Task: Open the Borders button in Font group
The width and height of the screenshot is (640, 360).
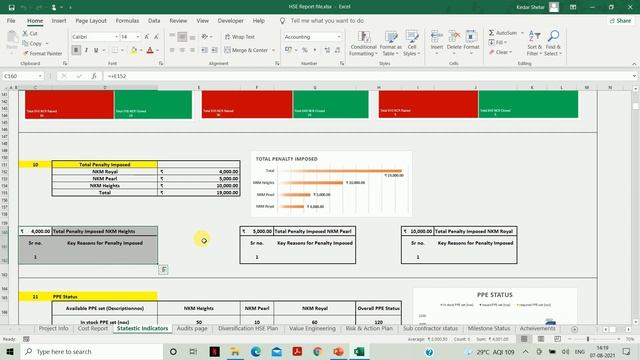Action: click(x=115, y=50)
